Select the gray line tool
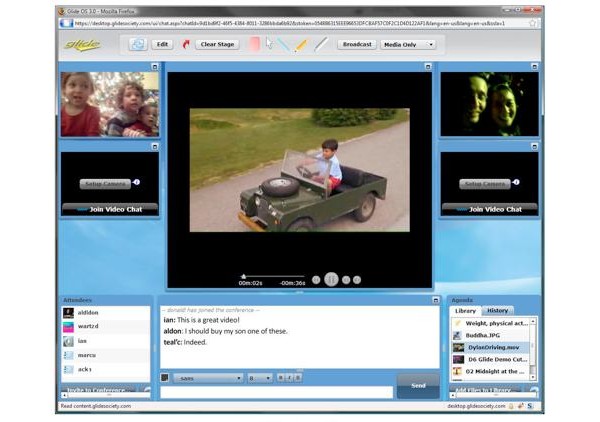The height and width of the screenshot is (422, 600). 321,44
